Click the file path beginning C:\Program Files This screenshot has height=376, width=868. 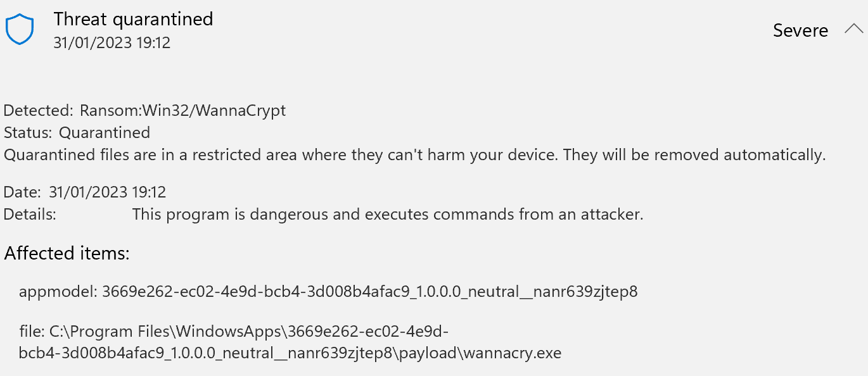pos(290,342)
